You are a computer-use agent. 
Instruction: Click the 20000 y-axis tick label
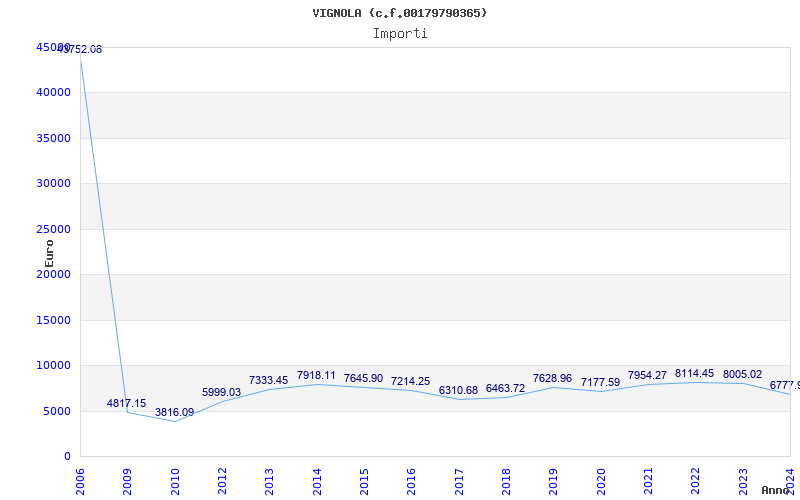point(53,274)
